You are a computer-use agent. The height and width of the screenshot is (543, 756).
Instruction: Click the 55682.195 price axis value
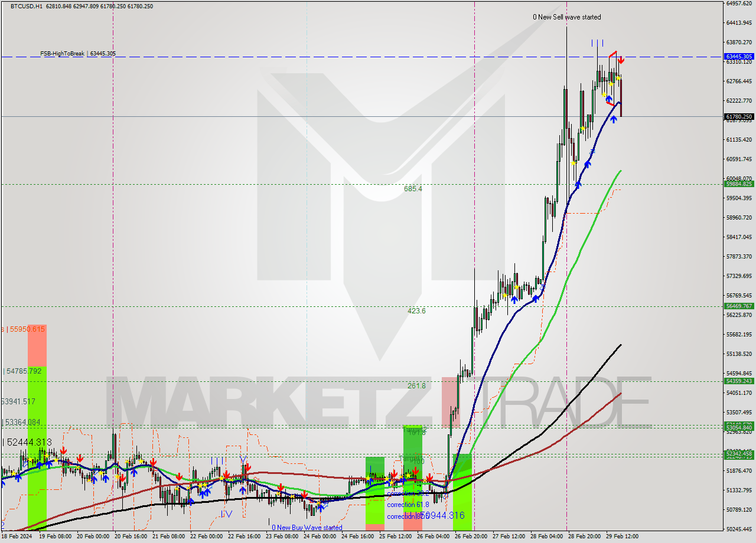click(739, 335)
